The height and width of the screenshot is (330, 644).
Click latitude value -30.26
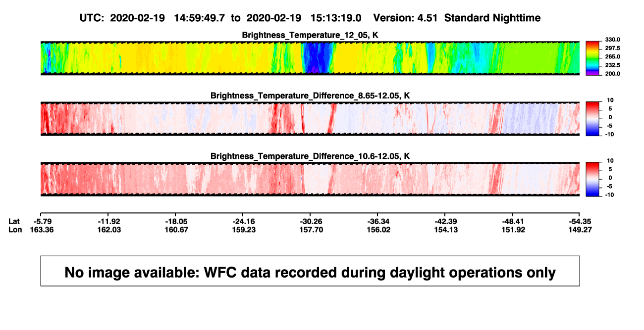pyautogui.click(x=311, y=221)
